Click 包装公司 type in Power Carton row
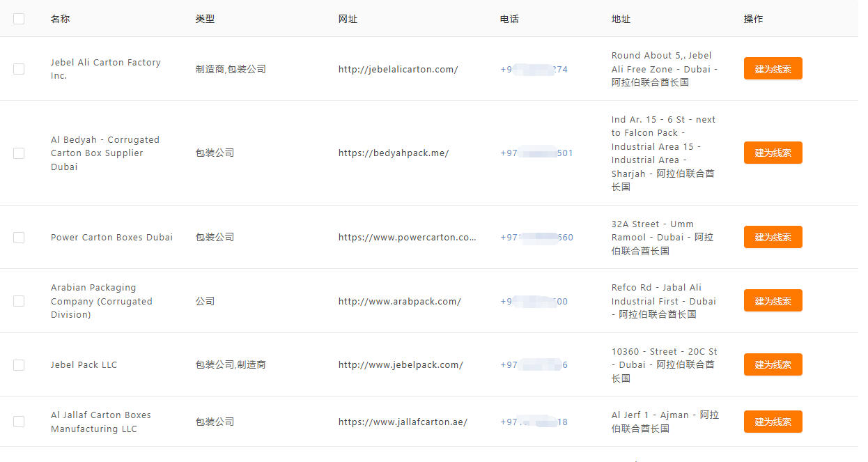The height and width of the screenshot is (462, 868). pos(215,237)
